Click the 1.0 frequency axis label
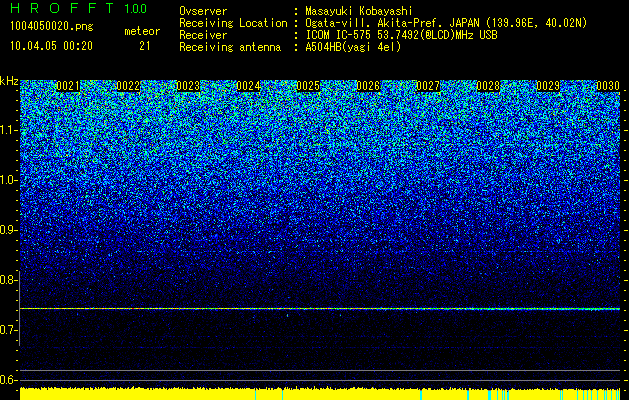This screenshot has width=629, height=400. (x=7, y=180)
